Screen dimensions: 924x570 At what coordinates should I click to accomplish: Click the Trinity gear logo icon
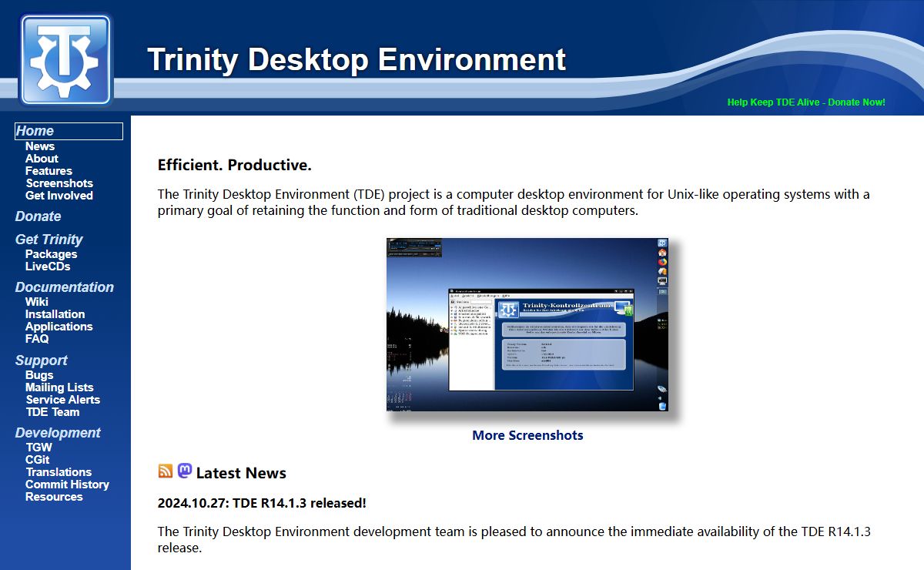(66, 60)
